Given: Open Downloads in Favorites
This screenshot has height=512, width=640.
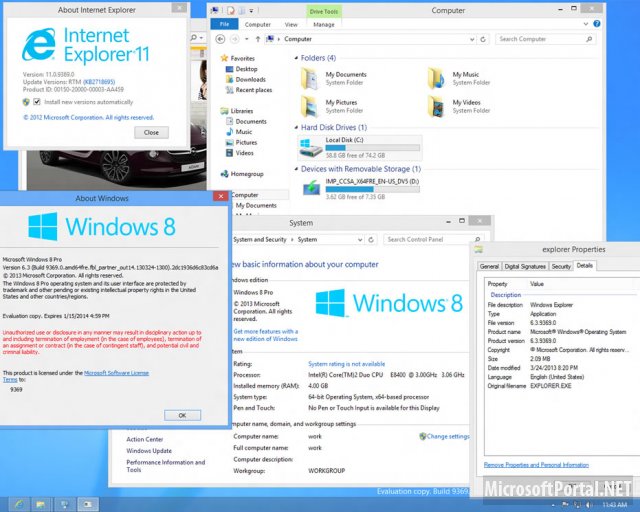Looking at the screenshot, I should [x=250, y=80].
